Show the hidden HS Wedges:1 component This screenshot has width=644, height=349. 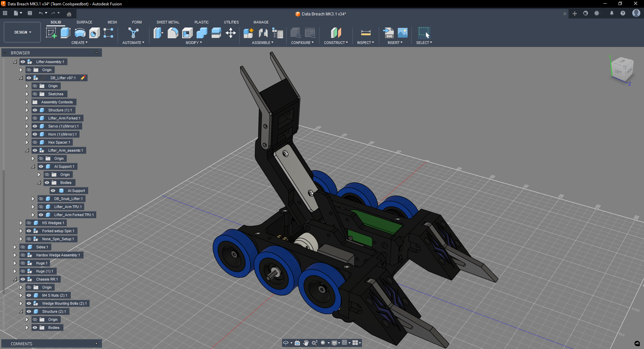tap(29, 223)
